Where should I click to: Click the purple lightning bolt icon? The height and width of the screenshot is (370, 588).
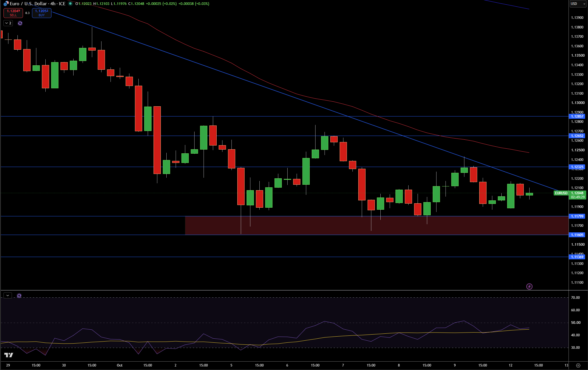click(529, 287)
